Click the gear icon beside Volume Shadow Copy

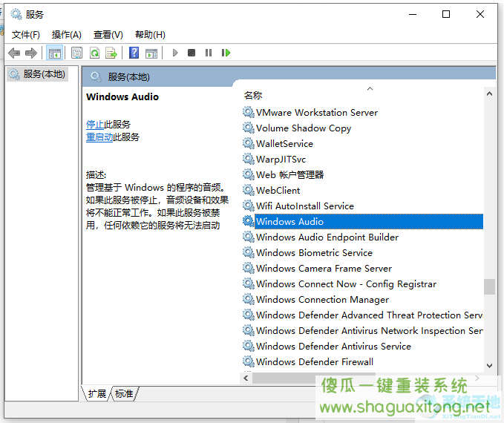coord(248,128)
